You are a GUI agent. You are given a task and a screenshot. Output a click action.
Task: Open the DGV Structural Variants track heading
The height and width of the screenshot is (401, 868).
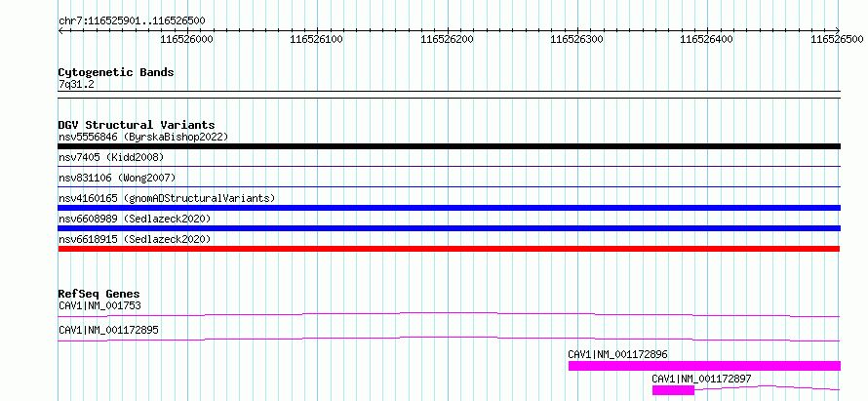coord(137,125)
